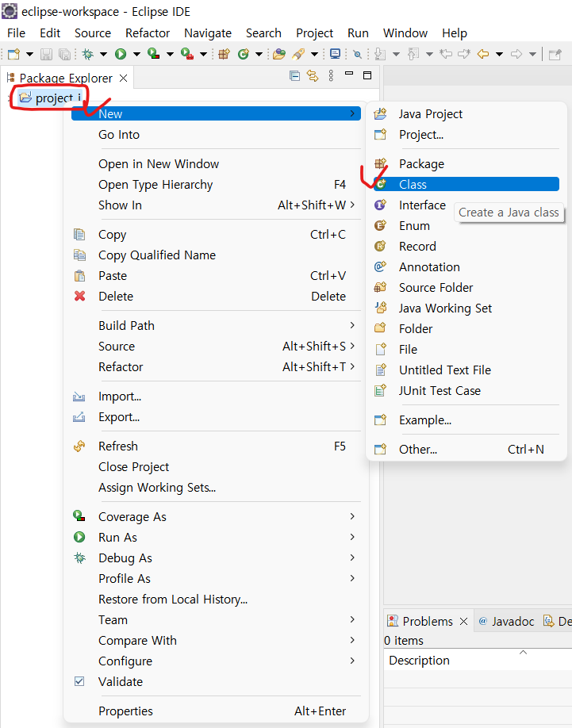Click Copy in context menu
Screen dimensions: 572x728
coord(216,235)
